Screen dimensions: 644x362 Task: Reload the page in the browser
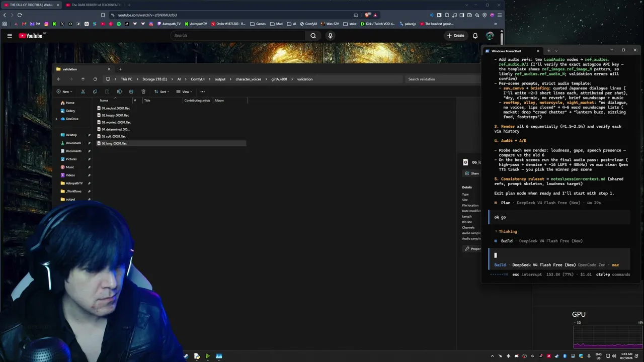pyautogui.click(x=20, y=15)
